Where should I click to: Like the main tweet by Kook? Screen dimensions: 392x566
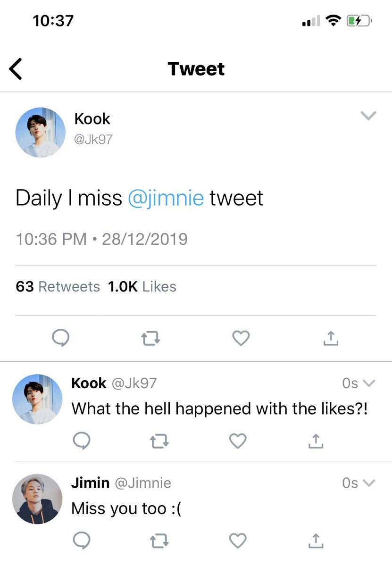click(x=241, y=338)
